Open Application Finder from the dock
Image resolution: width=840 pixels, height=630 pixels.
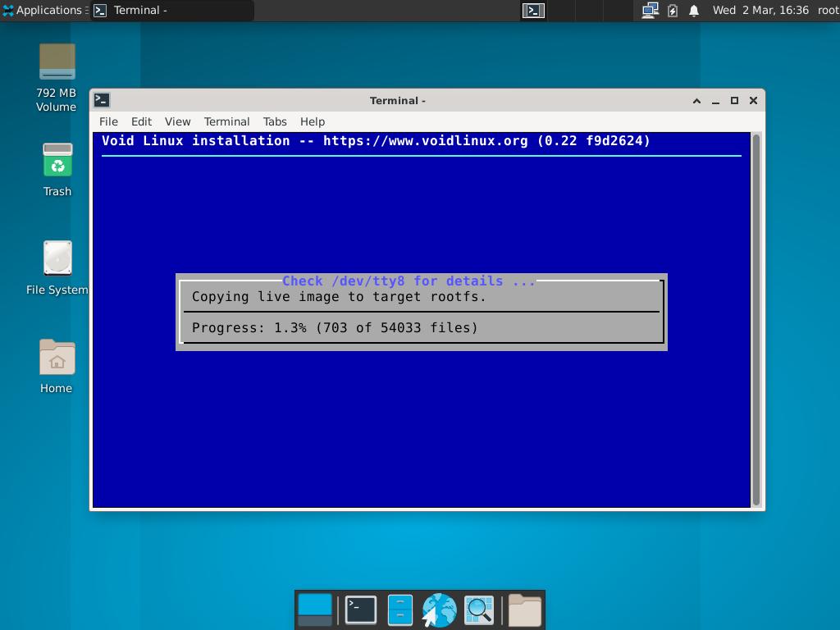(479, 609)
